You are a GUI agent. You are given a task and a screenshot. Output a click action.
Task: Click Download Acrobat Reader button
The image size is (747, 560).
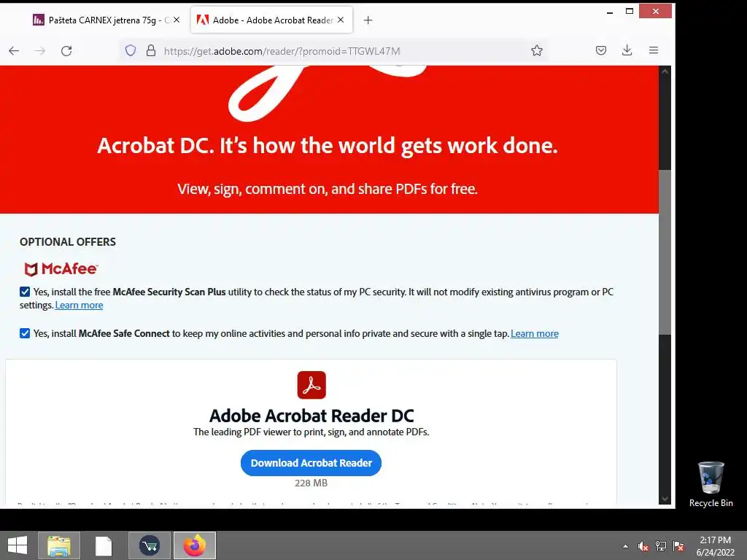[311, 463]
